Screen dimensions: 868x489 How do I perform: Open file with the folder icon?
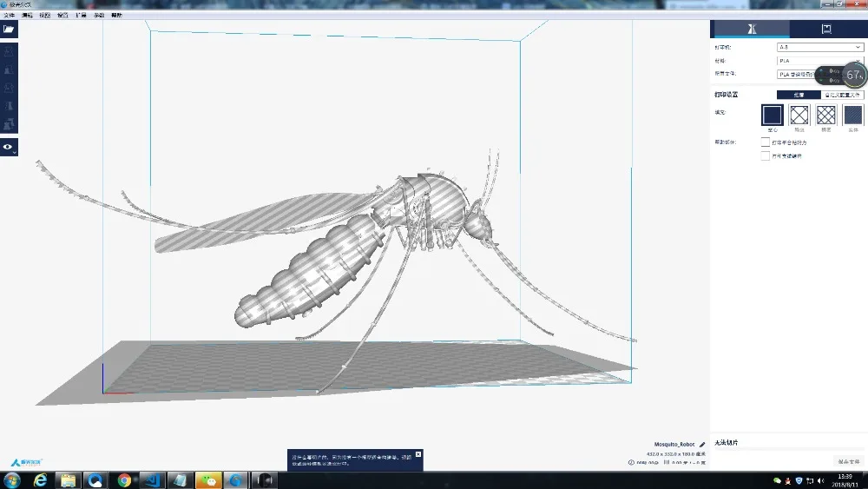(9, 30)
